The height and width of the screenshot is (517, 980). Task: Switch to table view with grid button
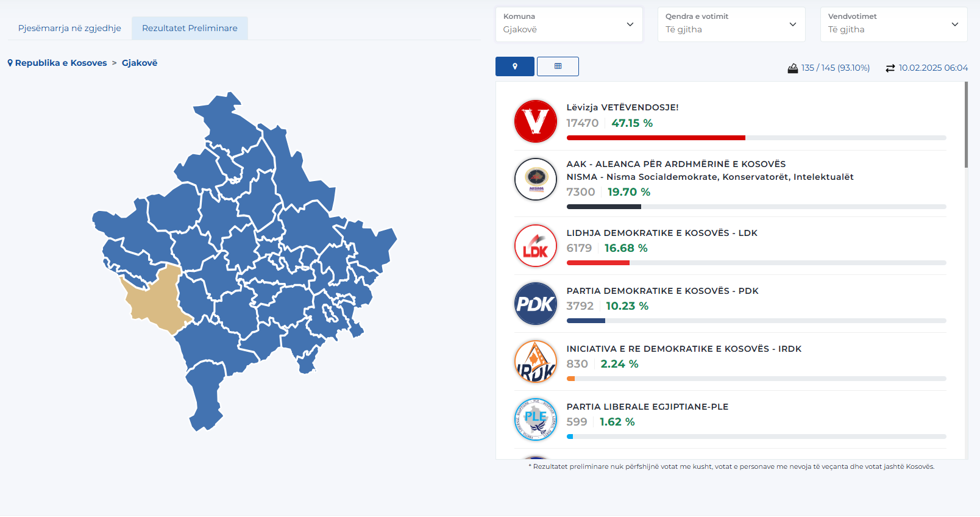click(x=558, y=66)
